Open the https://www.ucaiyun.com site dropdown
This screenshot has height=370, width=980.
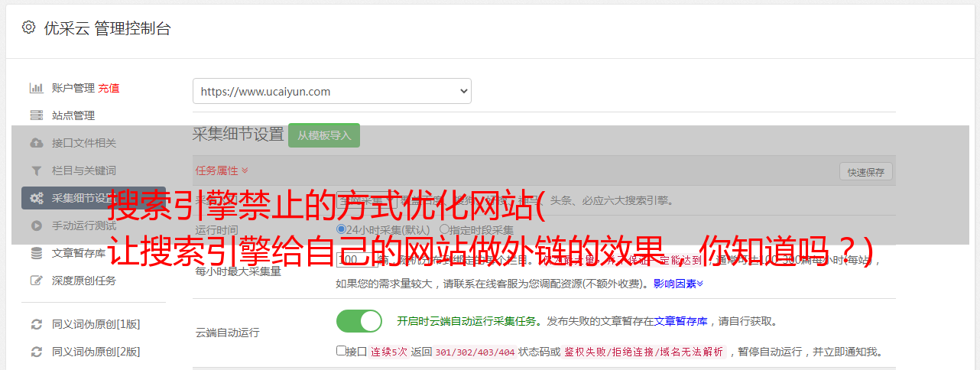point(332,91)
